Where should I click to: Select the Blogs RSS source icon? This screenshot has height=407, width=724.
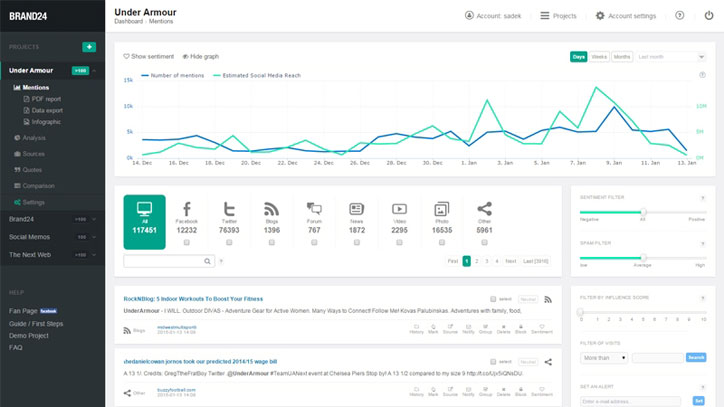272,209
